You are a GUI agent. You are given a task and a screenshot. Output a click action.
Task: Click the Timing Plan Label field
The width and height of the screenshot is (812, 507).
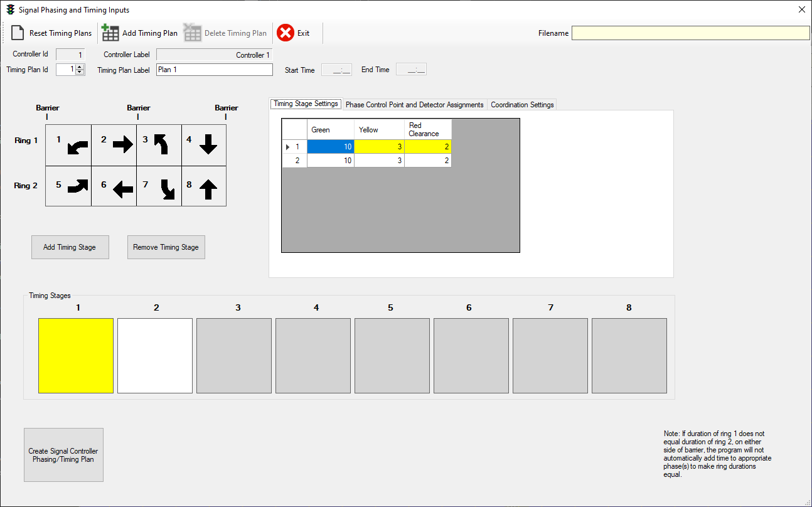(x=215, y=70)
